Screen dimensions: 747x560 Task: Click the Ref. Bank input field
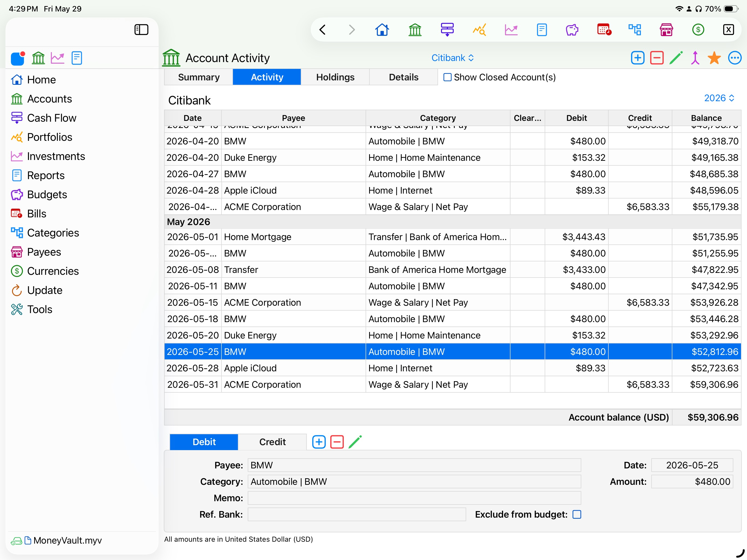tap(357, 514)
